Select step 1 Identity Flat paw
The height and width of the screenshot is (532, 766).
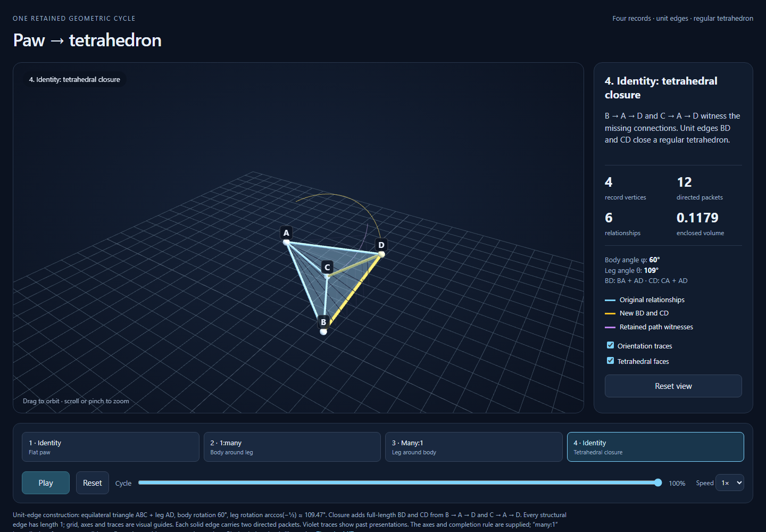pos(111,447)
